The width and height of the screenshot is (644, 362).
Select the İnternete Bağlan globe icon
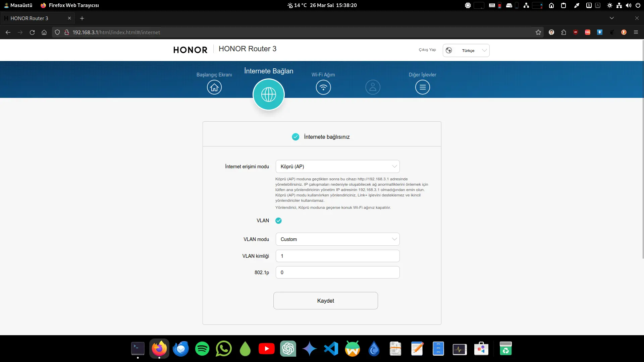click(269, 95)
